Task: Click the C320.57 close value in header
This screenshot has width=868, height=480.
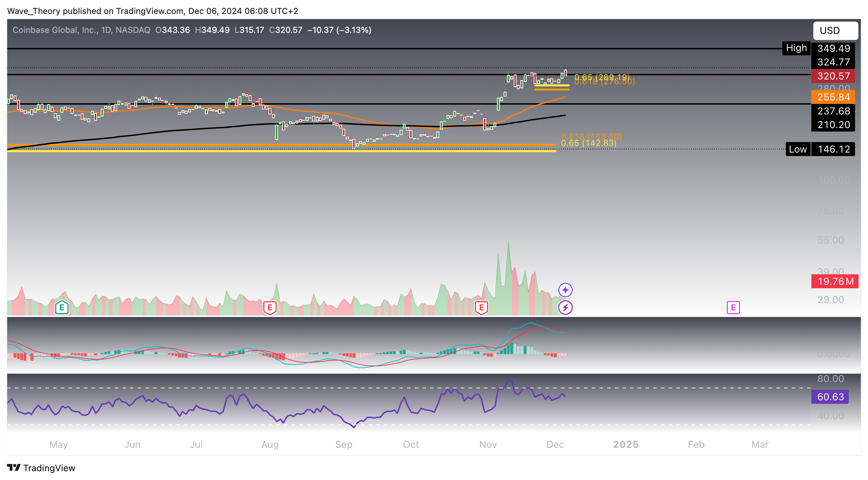Action: [x=286, y=30]
